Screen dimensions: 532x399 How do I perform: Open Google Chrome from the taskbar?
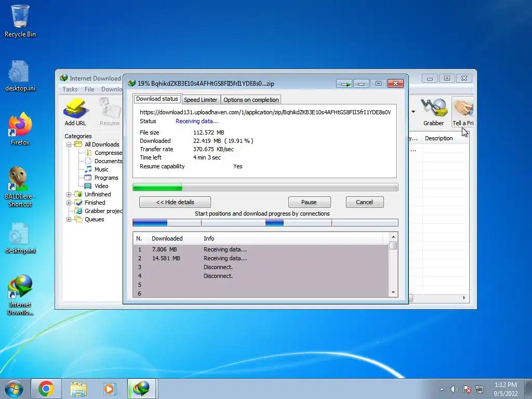[46, 389]
